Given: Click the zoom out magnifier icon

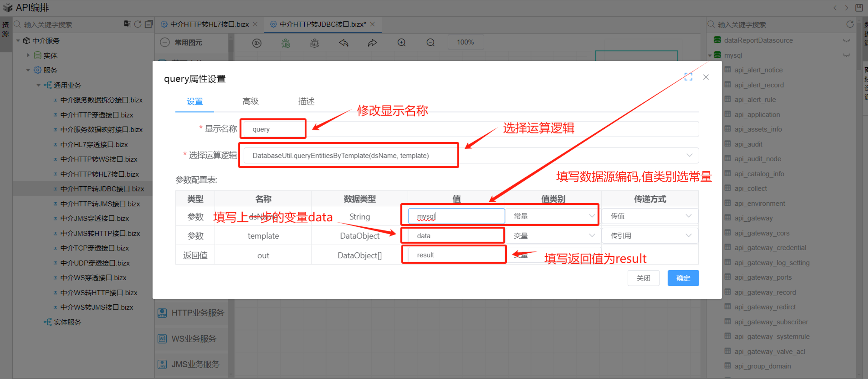Looking at the screenshot, I should 430,43.
